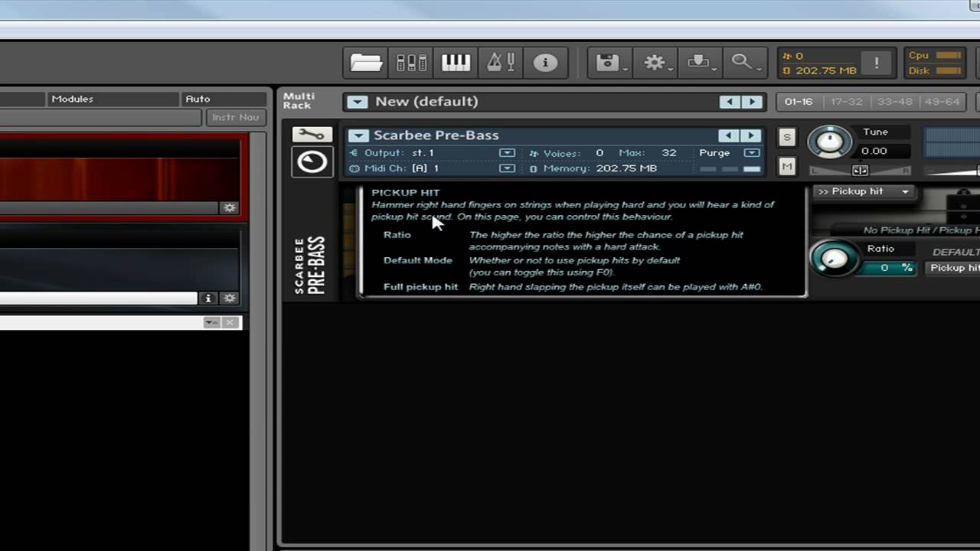
Task: Toggle the Info pane icon
Action: [x=545, y=63]
